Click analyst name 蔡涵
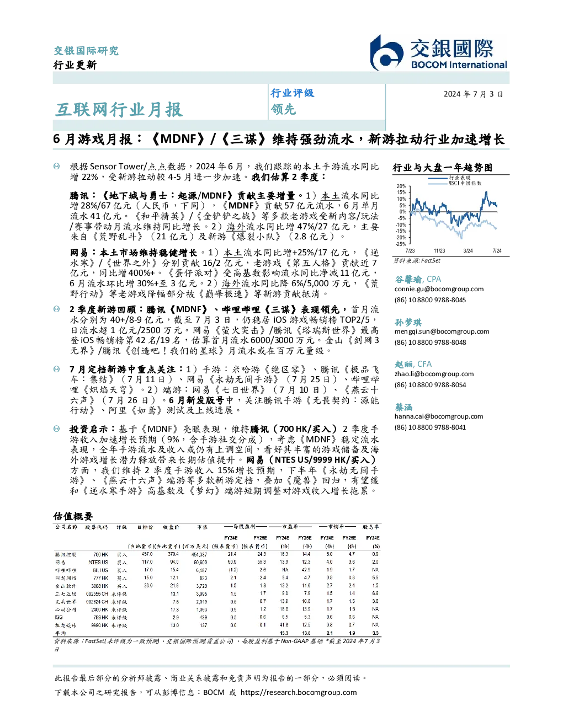The image size is (563, 728). [x=403, y=407]
